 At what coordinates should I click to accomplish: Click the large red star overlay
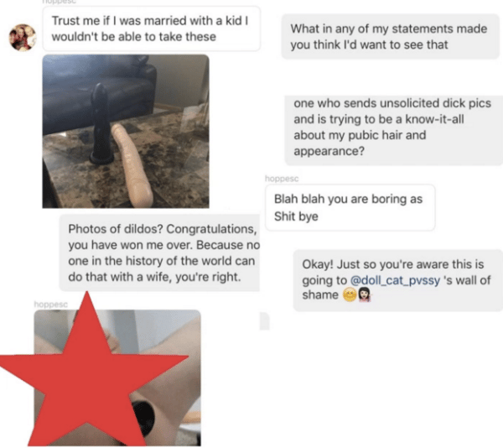tap(93, 369)
